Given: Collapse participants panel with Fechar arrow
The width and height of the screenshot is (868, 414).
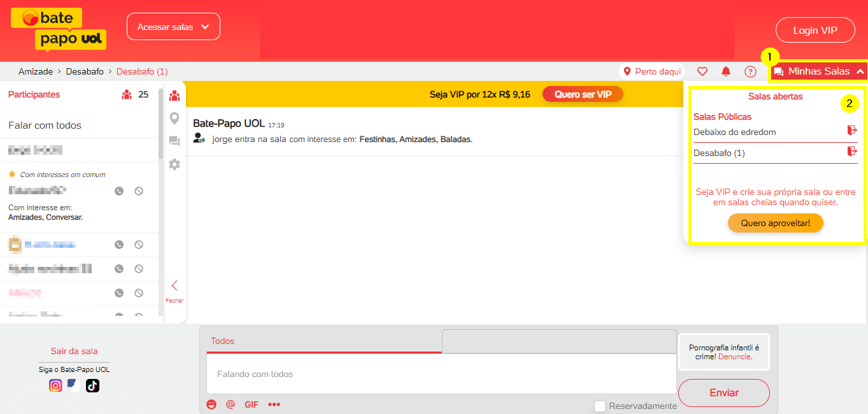Looking at the screenshot, I should coord(174,285).
